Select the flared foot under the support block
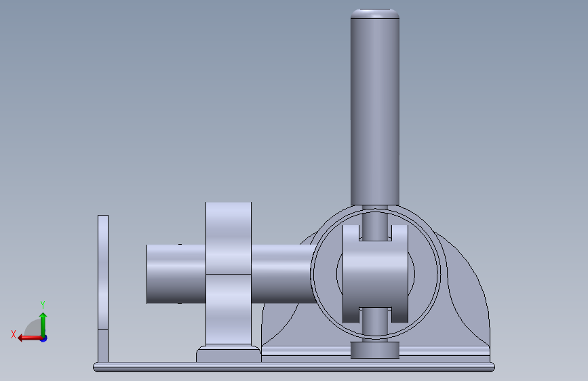588x381 pixels. tap(229, 354)
